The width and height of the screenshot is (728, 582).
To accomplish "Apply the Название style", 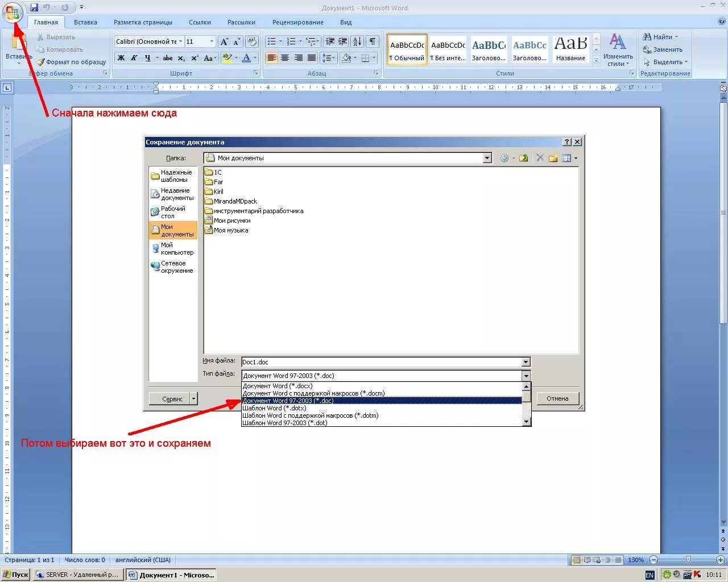I will click(x=570, y=50).
